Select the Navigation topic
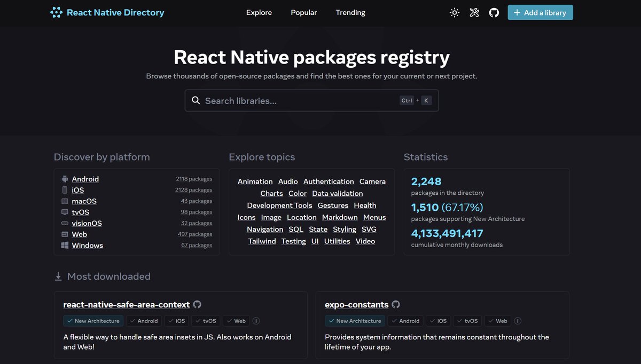The image size is (641, 364). click(x=265, y=230)
